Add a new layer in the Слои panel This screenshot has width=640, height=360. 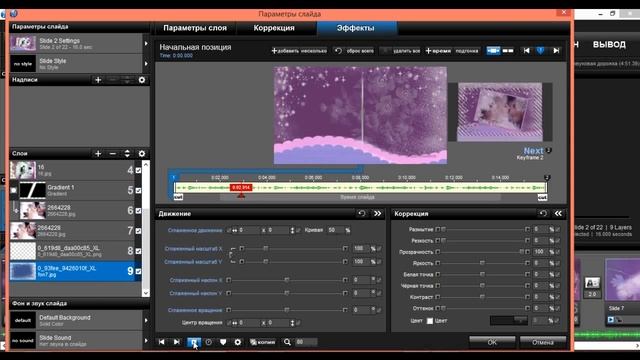click(x=98, y=153)
